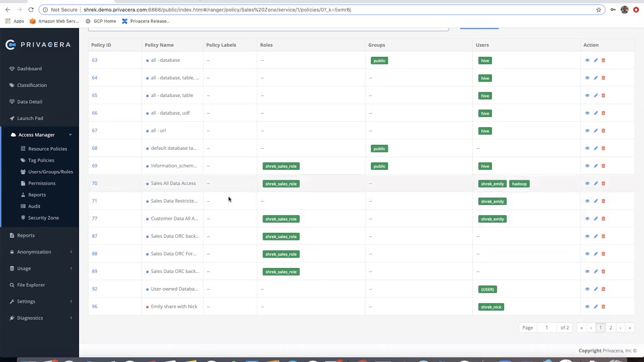Bookmark this page with the star icon
Screen dimensions: 644x362
click(599, 10)
